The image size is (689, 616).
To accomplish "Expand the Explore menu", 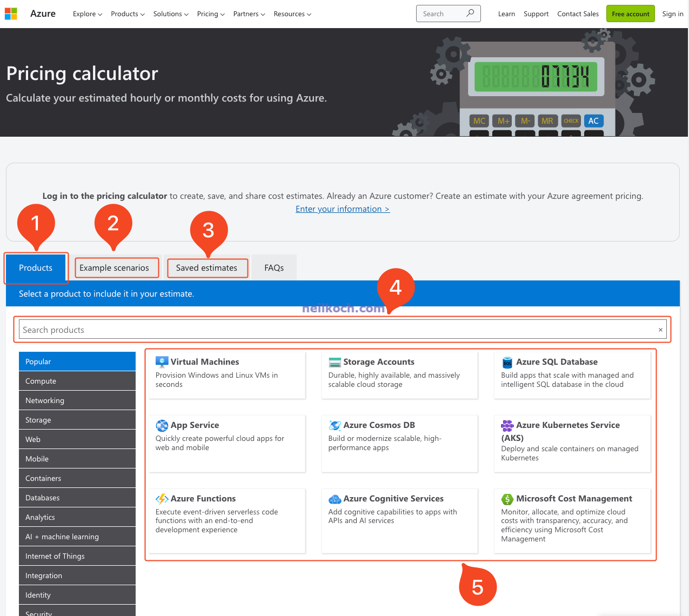I will (x=88, y=14).
